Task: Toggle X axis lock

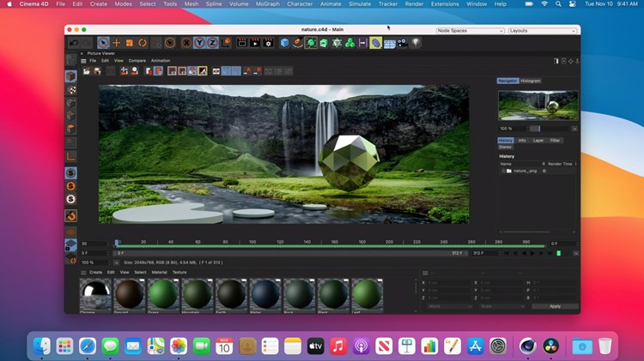Action: pos(186,43)
